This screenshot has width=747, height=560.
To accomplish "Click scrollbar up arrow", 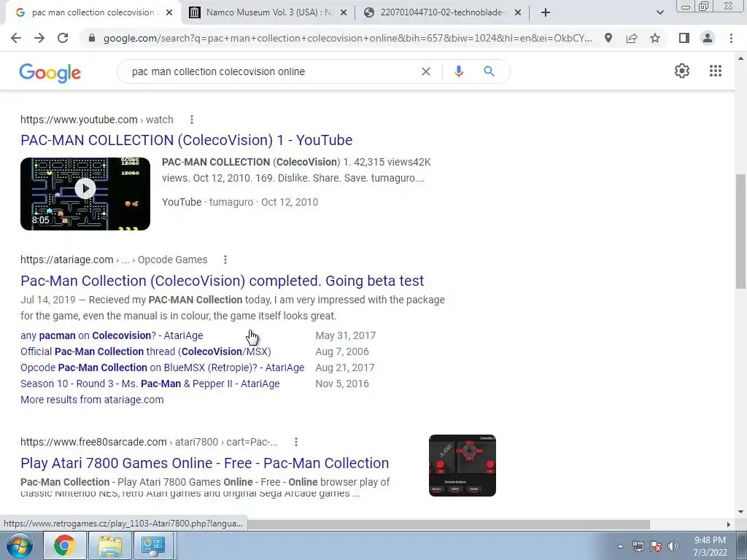I will (x=740, y=58).
